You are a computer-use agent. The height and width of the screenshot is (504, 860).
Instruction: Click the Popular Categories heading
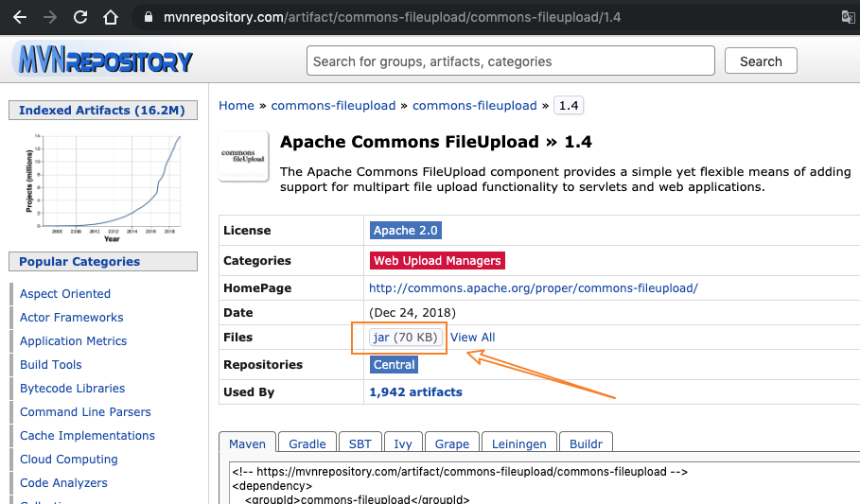(x=102, y=262)
